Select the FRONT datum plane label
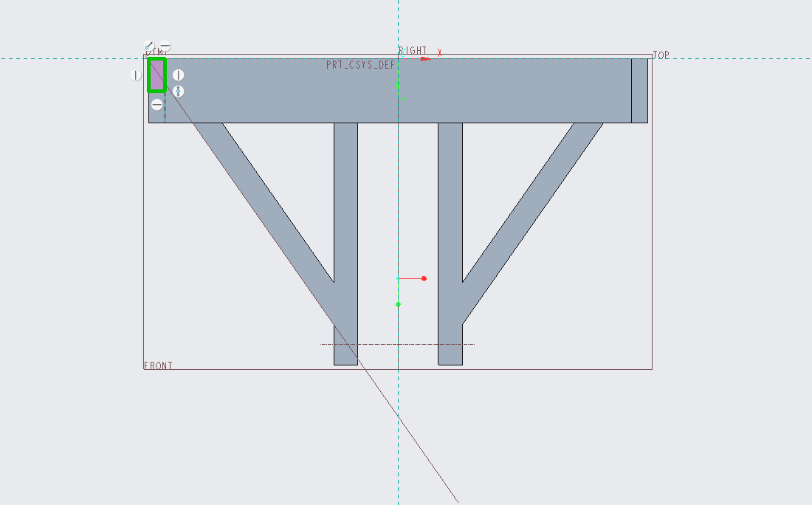 158,365
